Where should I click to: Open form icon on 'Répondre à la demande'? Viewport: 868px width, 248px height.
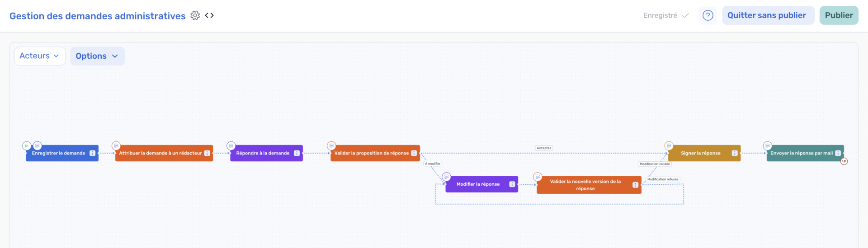231,146
